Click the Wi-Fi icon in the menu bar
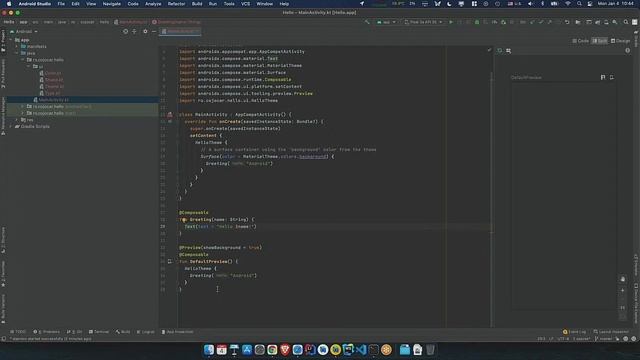This screenshot has height=360, width=640. coord(568,4)
